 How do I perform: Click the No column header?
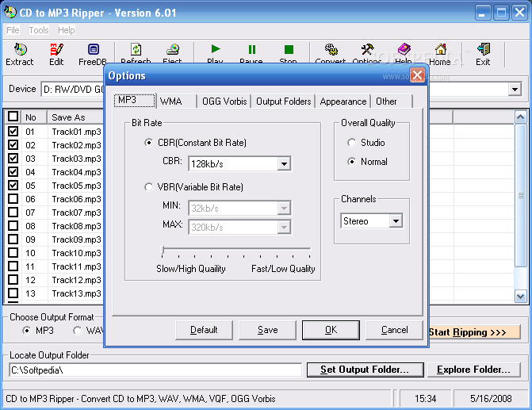pyautogui.click(x=34, y=117)
